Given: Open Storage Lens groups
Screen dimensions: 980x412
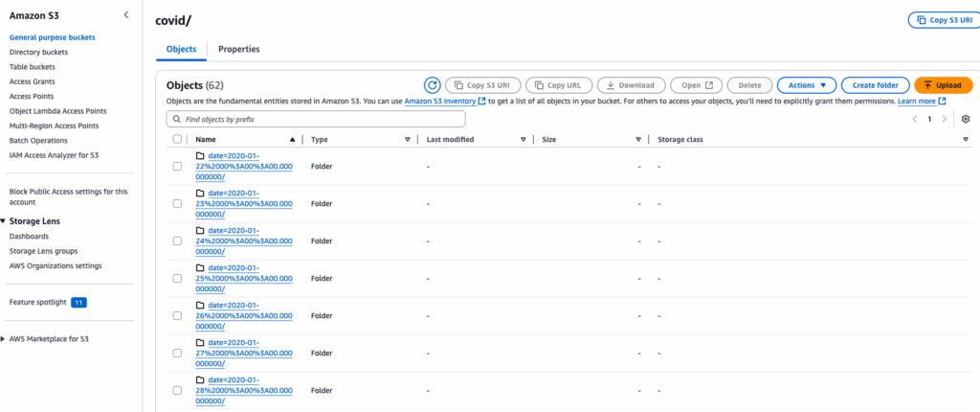Looking at the screenshot, I should click(x=44, y=251).
